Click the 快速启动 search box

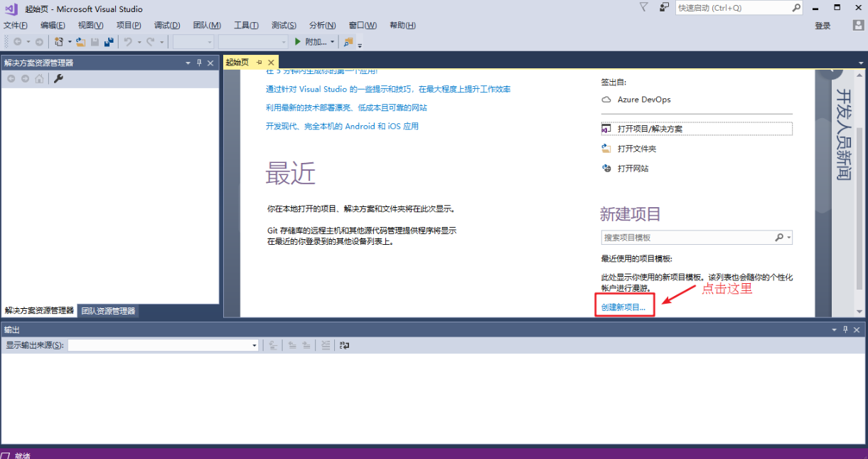tap(732, 8)
